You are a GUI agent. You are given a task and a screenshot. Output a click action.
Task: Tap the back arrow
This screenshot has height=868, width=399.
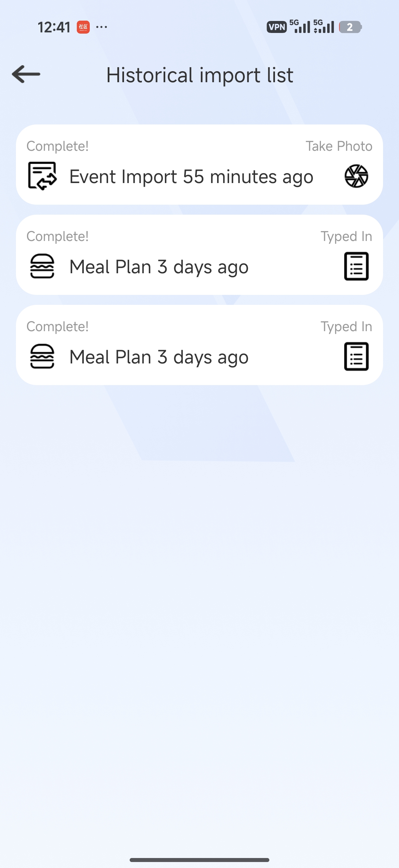[x=26, y=74]
